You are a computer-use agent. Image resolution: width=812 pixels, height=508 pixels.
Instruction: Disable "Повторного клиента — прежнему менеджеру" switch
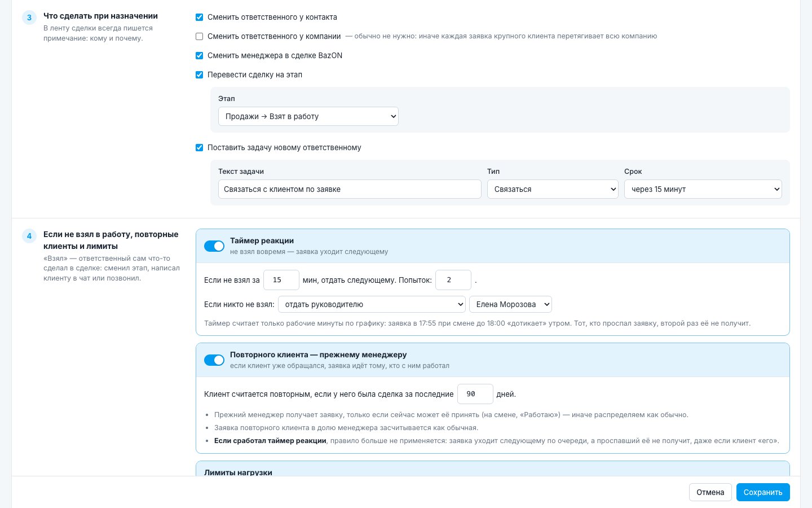tap(214, 360)
